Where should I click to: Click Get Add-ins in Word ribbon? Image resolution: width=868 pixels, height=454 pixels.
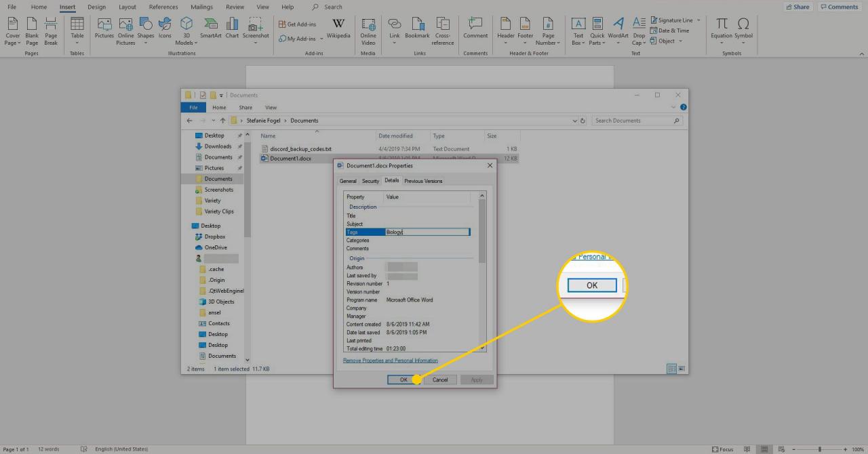point(298,24)
